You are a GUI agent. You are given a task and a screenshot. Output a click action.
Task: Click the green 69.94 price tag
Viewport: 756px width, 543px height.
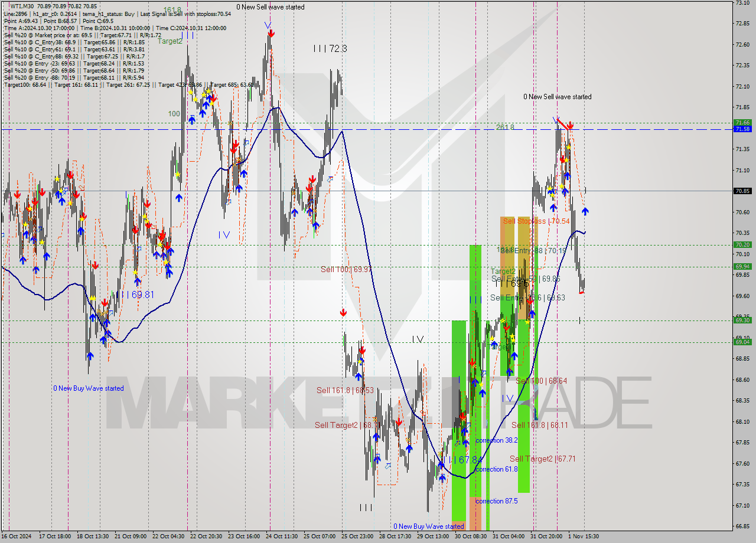click(742, 266)
